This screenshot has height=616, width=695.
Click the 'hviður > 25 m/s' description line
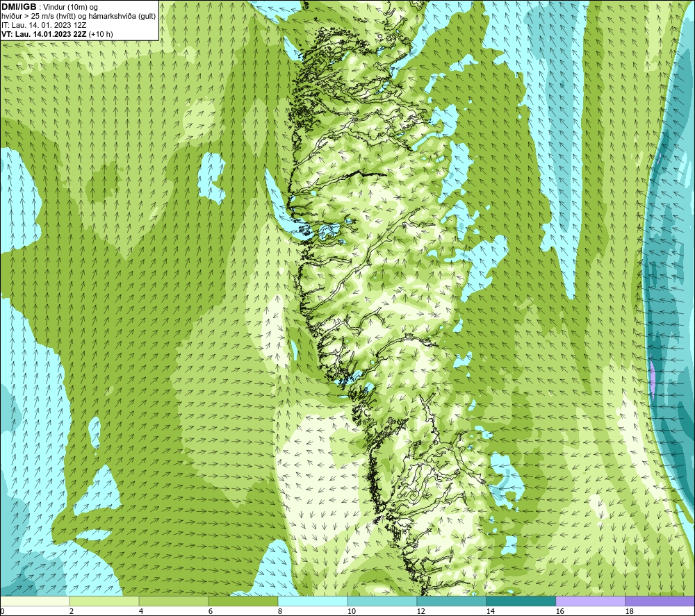79,17
